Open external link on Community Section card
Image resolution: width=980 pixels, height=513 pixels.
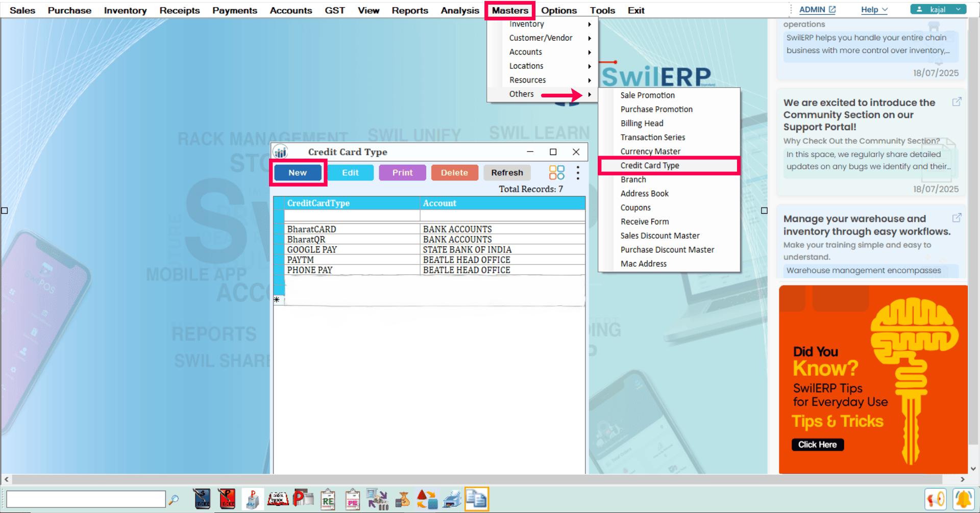[957, 102]
